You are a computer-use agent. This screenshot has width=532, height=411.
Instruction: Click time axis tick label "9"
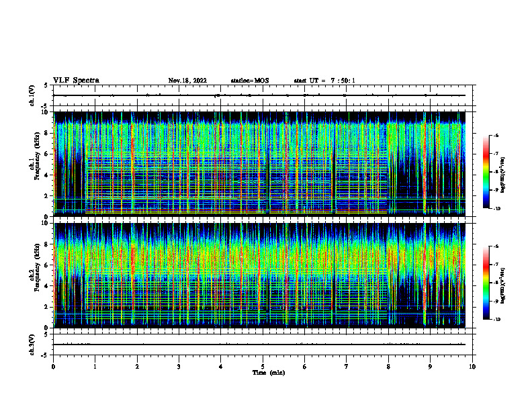(x=430, y=367)
